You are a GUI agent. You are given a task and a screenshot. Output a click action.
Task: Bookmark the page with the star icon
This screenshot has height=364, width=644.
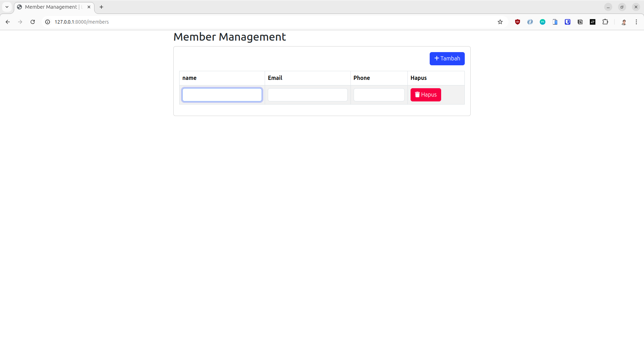(x=500, y=22)
